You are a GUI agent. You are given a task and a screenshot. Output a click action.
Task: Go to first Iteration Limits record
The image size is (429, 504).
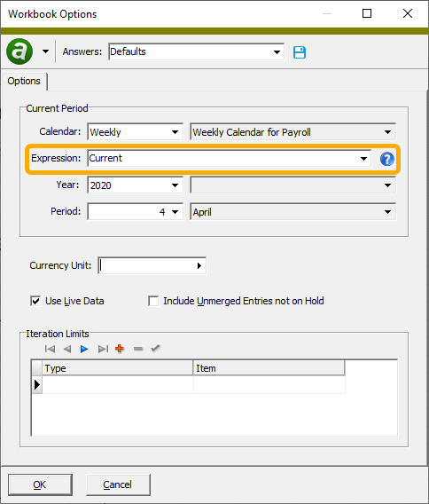(x=50, y=349)
